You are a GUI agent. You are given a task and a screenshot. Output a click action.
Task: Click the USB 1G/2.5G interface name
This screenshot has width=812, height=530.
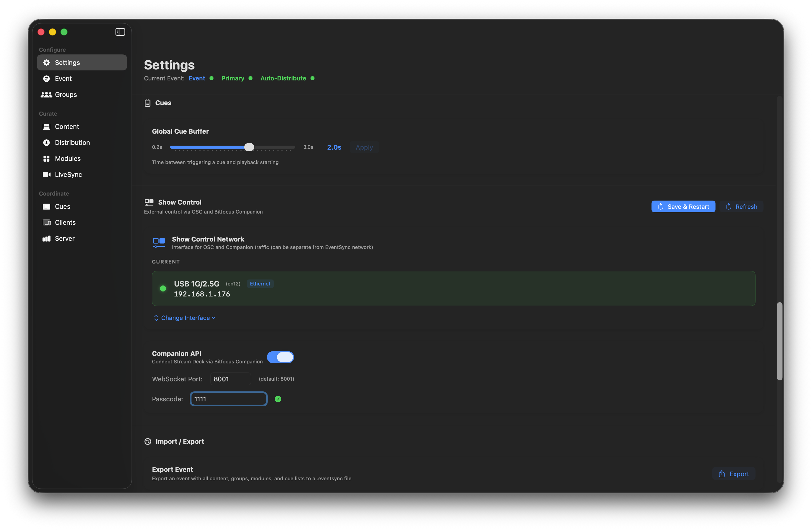[196, 284]
